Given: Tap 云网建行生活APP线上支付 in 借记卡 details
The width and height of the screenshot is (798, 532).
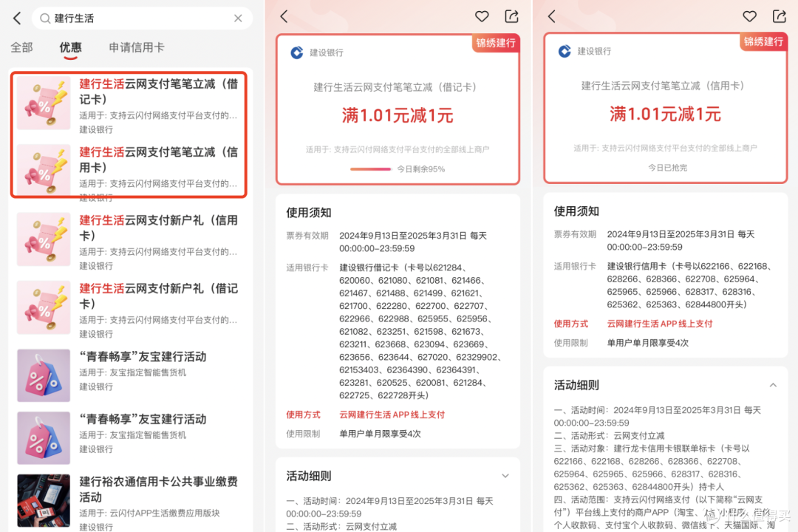Looking at the screenshot, I should click(x=392, y=415).
